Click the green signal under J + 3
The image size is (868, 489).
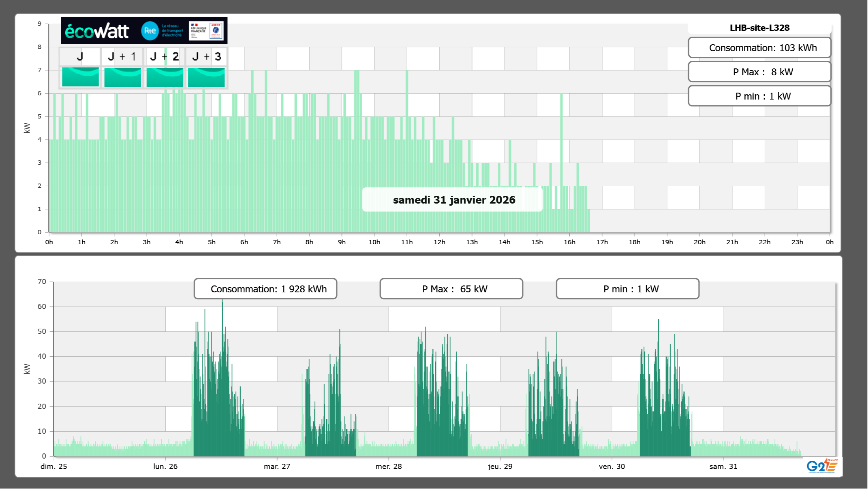coord(206,77)
